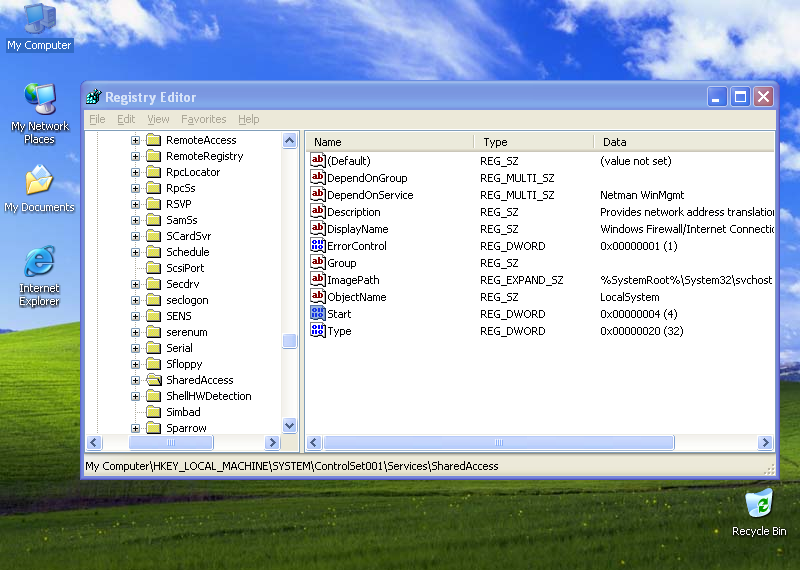
Task: Click the Schedule folder icon
Action: (x=154, y=252)
